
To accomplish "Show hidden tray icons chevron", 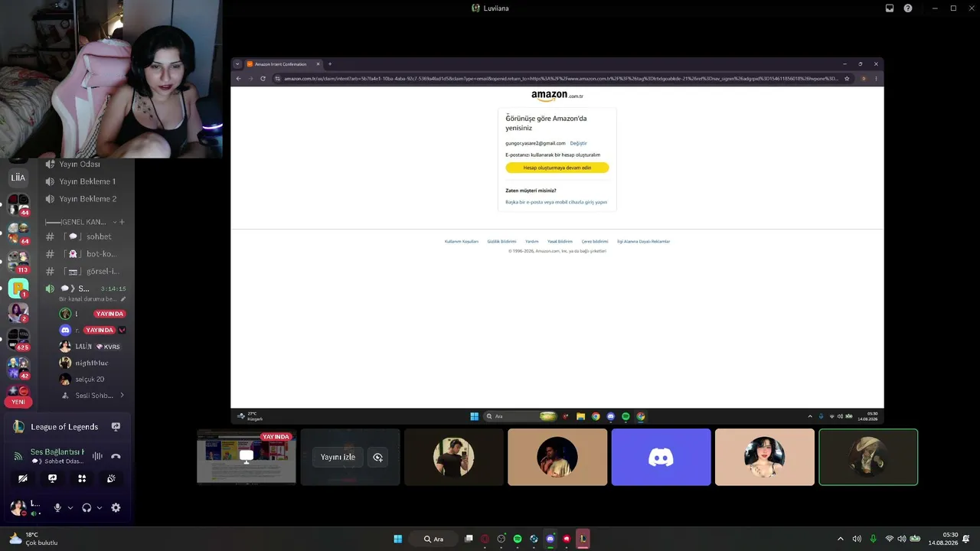I will pos(841,539).
